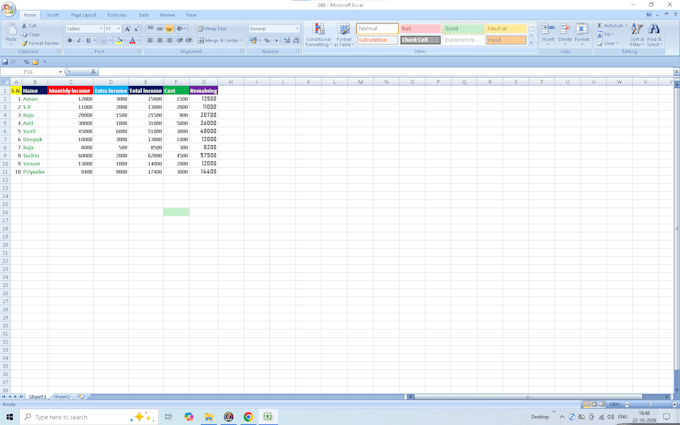Toggle Middle Align

pyautogui.click(x=160, y=29)
